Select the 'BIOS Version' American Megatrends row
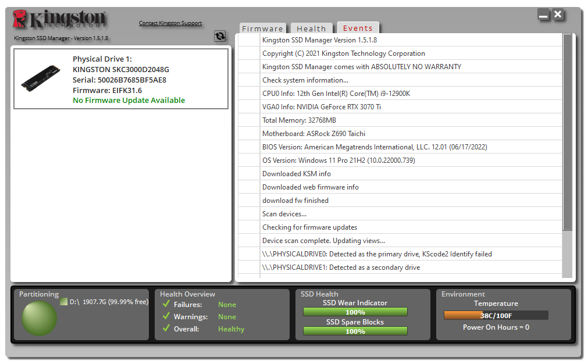Viewport: 588px width, 364px height. [x=400, y=147]
